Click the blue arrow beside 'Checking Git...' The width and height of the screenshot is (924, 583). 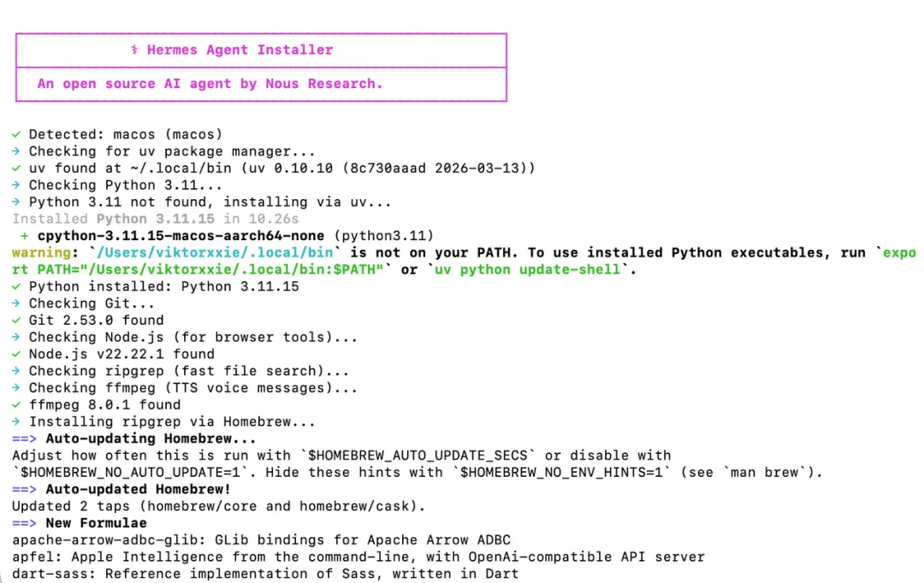coord(16,303)
